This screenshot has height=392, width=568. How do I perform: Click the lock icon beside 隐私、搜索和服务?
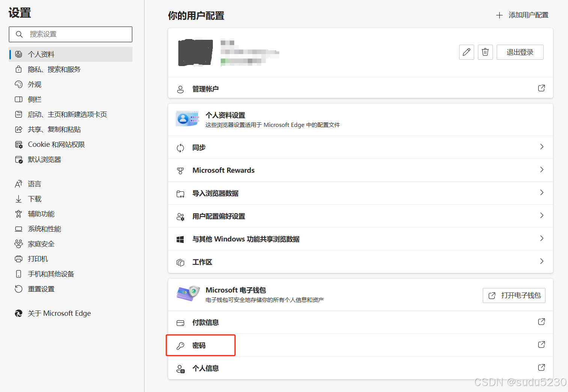[18, 69]
